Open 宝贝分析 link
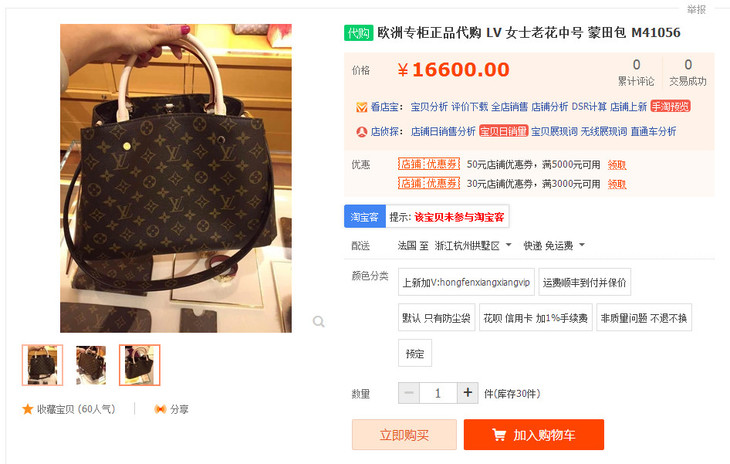 [429, 107]
